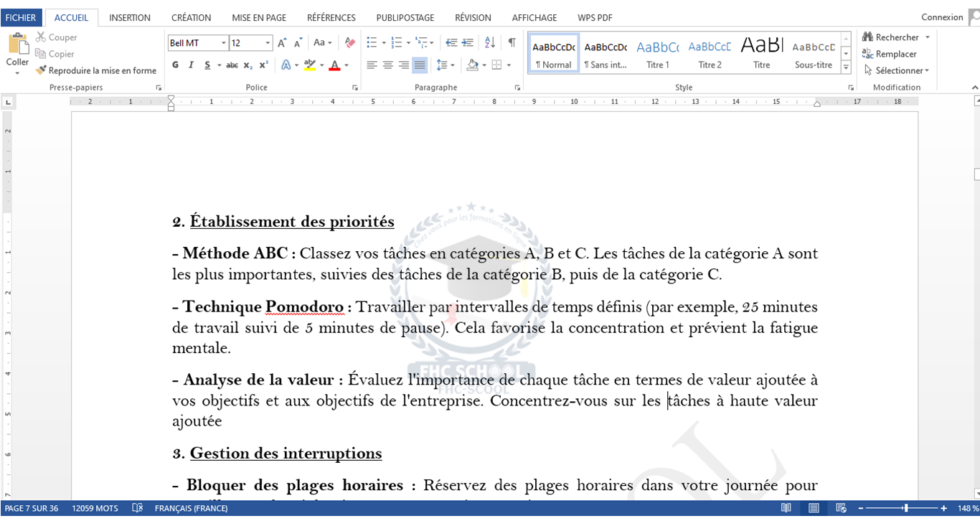Screen dimensions: 980x521
Task: Insert multilevel list
Action: click(421, 43)
